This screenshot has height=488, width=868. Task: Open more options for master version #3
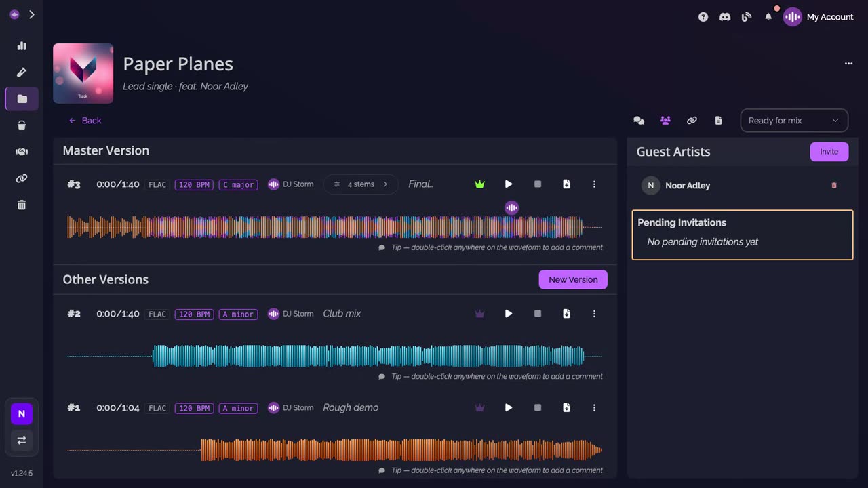pyautogui.click(x=594, y=184)
